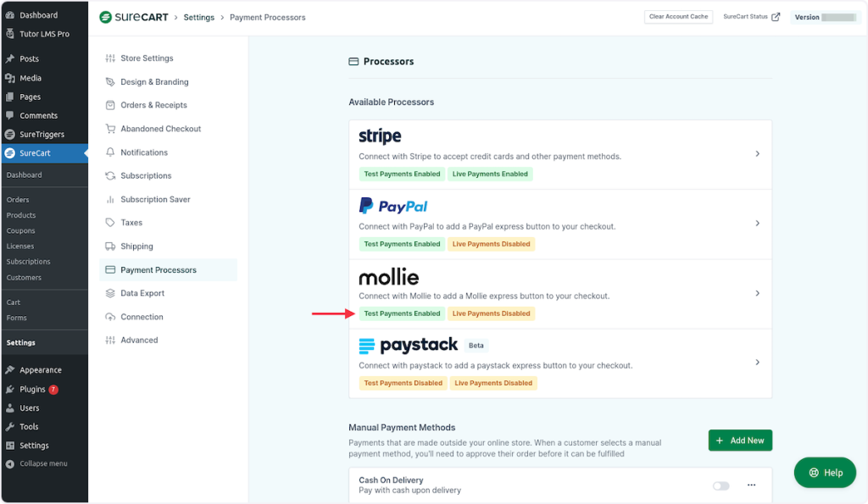Image resolution: width=868 pixels, height=504 pixels.
Task: Enable Cash On Delivery payment method
Action: pyautogui.click(x=721, y=485)
